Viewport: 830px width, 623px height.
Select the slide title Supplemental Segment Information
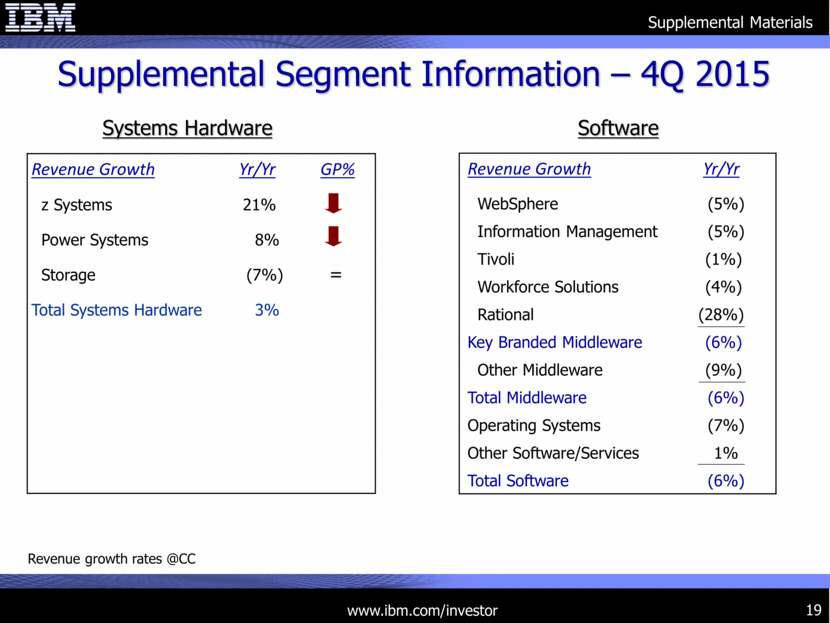point(413,74)
